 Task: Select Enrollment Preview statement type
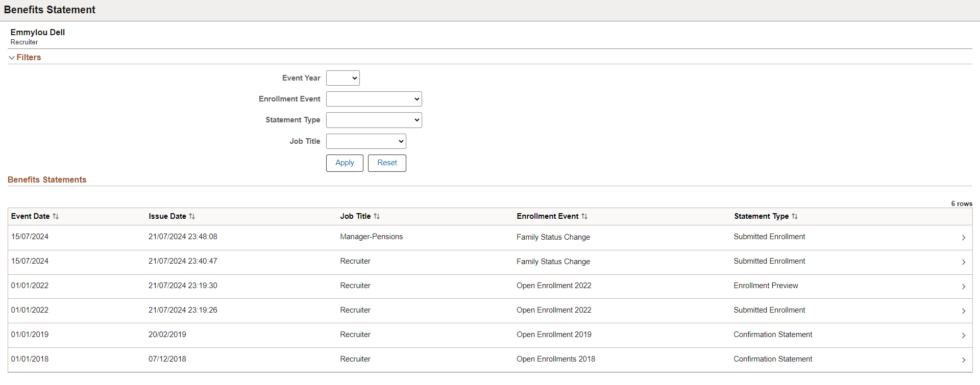(x=766, y=286)
